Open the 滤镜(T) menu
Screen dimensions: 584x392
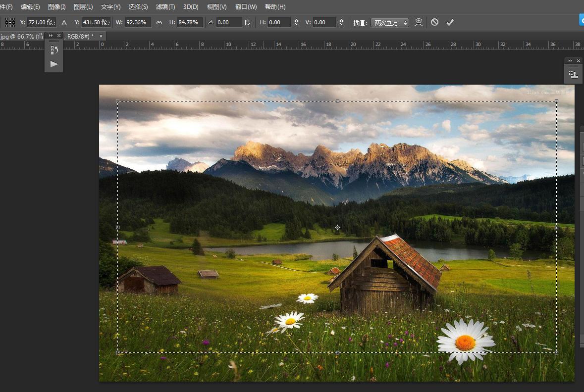point(165,7)
